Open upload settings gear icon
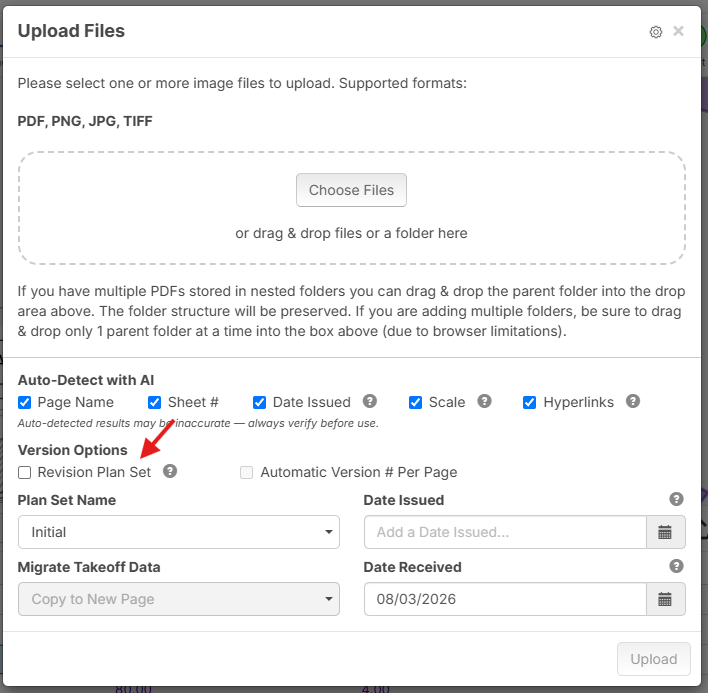This screenshot has height=693, width=708. click(x=656, y=32)
